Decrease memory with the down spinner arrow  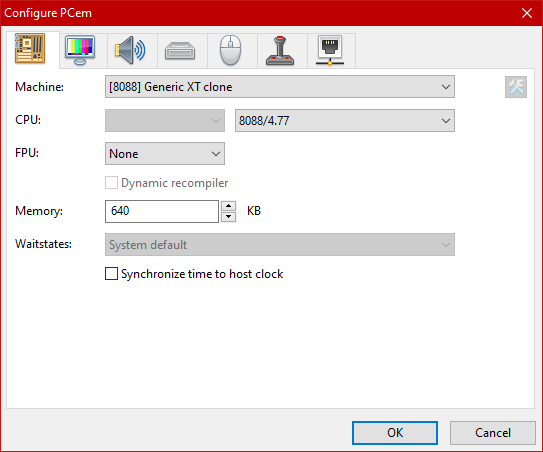tap(229, 217)
